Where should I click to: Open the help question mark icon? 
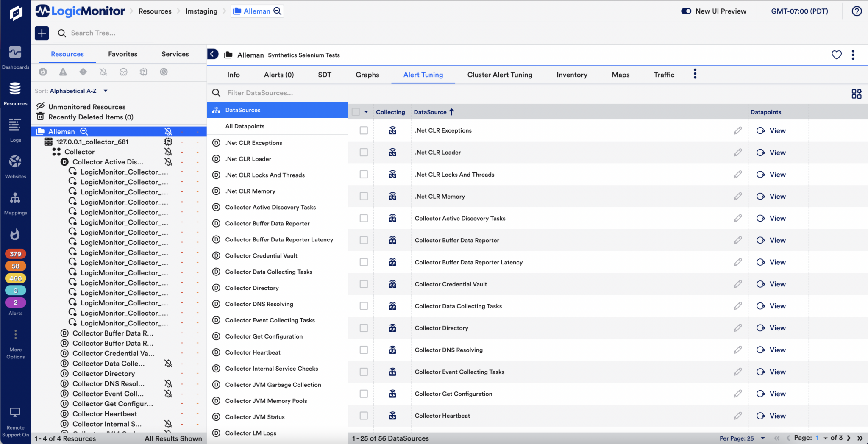[857, 11]
